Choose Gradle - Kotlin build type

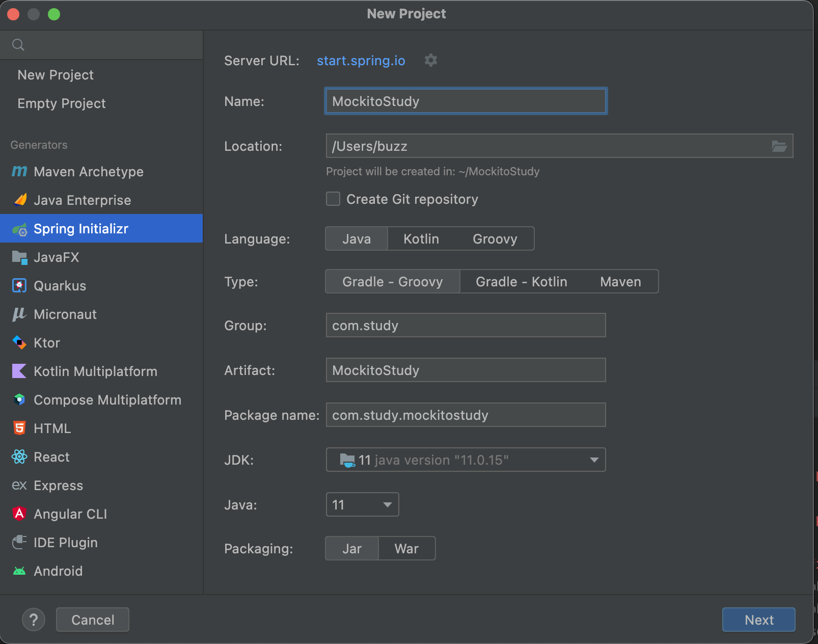(522, 282)
